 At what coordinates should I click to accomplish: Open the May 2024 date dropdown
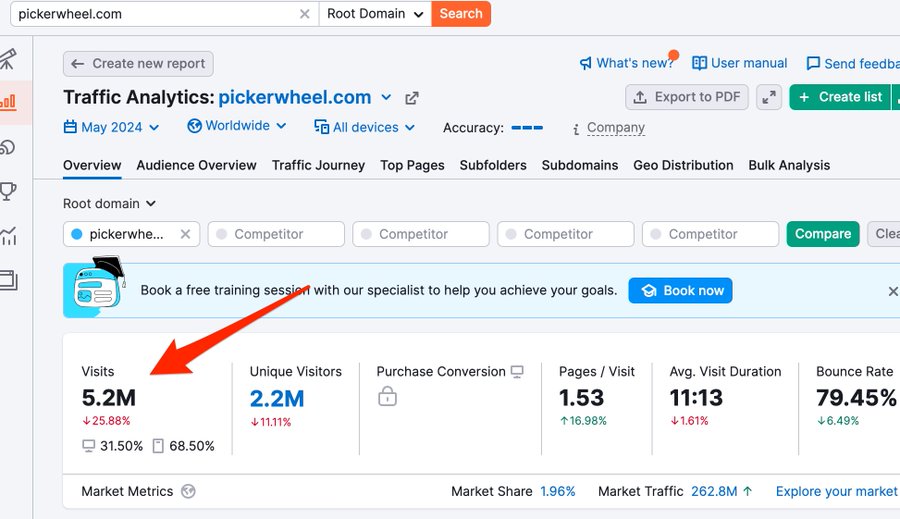tap(111, 127)
